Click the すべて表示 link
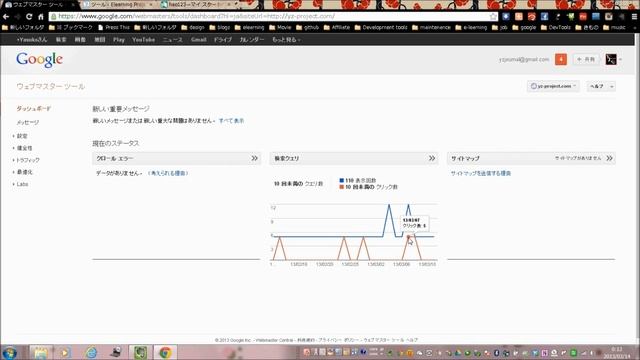The width and height of the screenshot is (640, 360). (231, 121)
